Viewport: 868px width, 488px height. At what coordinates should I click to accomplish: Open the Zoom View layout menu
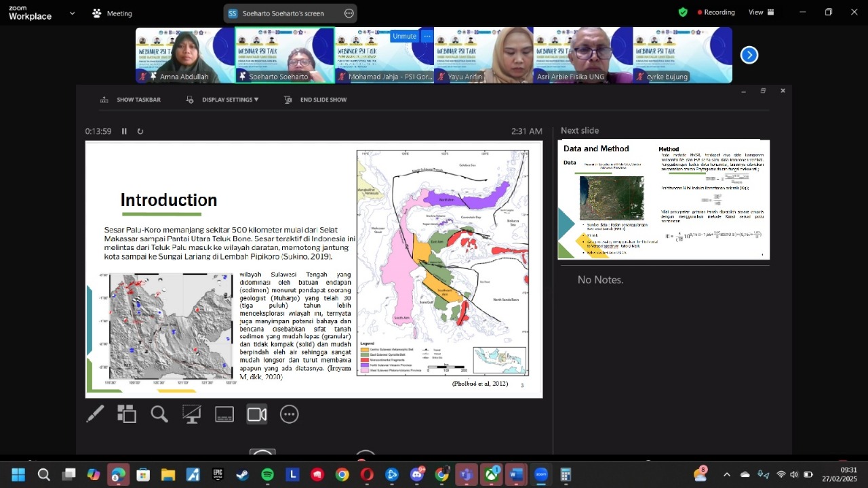click(x=762, y=12)
